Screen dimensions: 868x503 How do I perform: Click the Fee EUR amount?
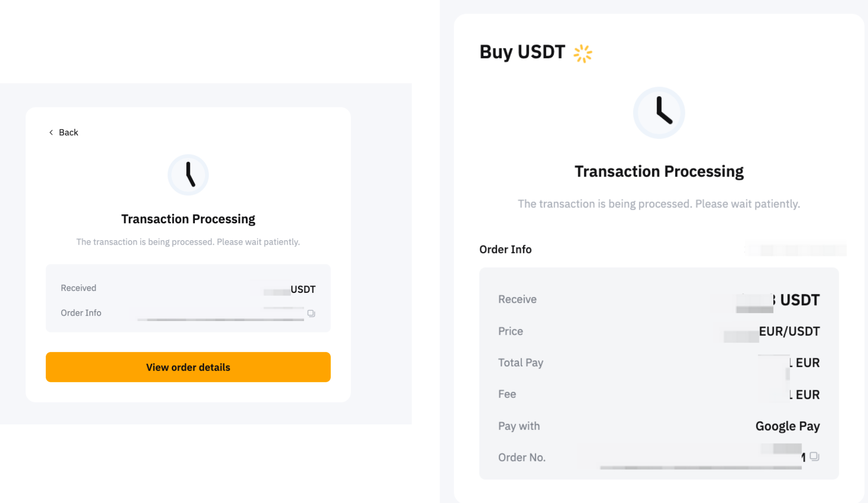click(807, 394)
